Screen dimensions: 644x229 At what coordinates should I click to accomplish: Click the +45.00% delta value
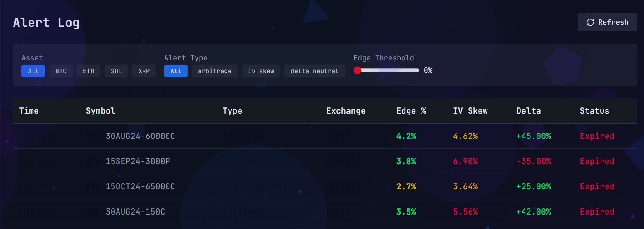click(x=534, y=136)
